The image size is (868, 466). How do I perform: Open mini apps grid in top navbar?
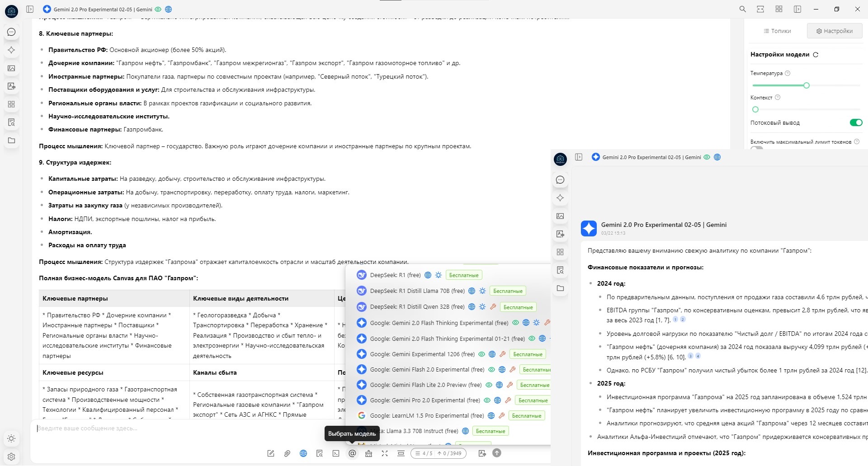click(x=779, y=9)
